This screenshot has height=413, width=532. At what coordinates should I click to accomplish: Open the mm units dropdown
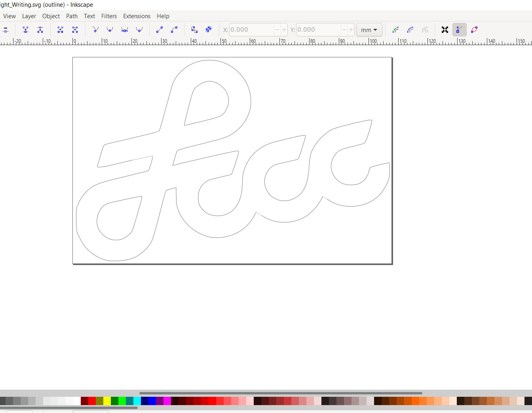[x=369, y=30]
